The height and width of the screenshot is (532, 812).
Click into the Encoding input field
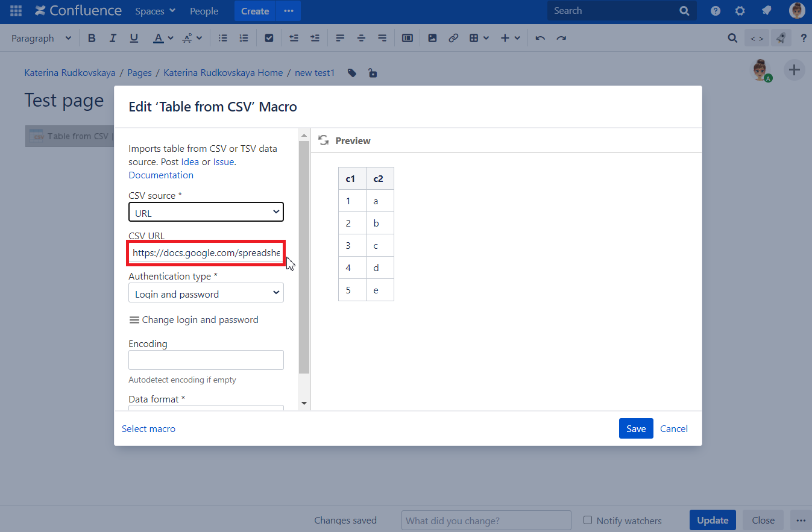(x=206, y=360)
